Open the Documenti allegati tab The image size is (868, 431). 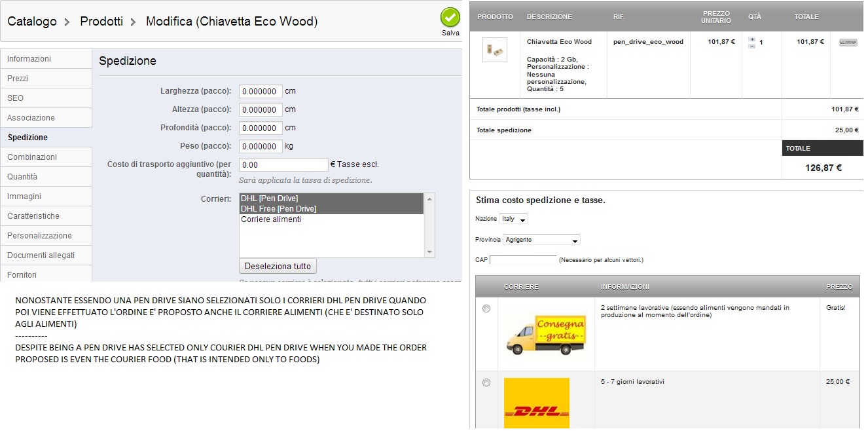[x=46, y=255]
